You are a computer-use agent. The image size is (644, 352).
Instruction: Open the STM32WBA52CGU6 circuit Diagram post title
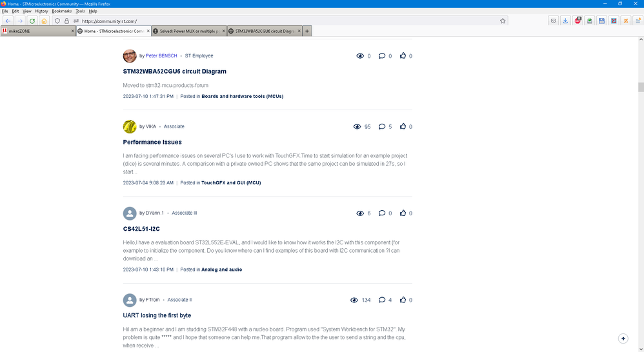click(x=175, y=72)
